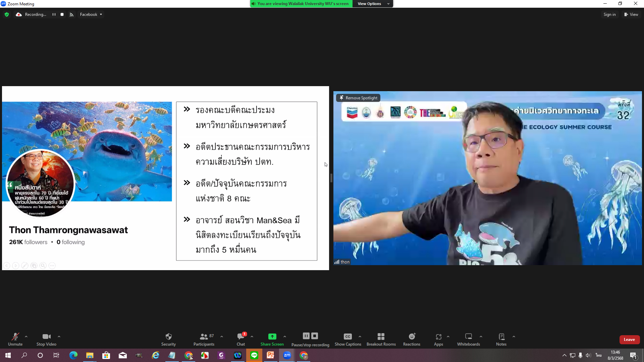Open the Chat panel
This screenshot has width=644, height=362.
240,337
